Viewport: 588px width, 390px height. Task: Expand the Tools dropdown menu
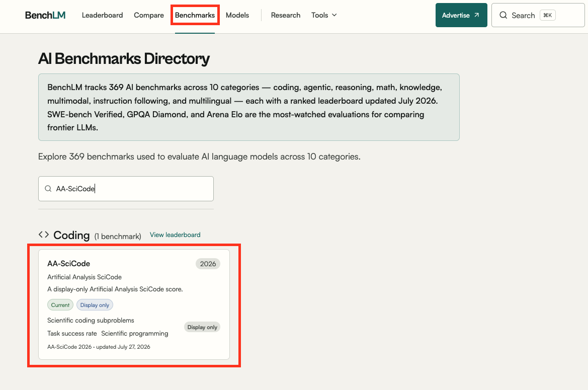(324, 15)
